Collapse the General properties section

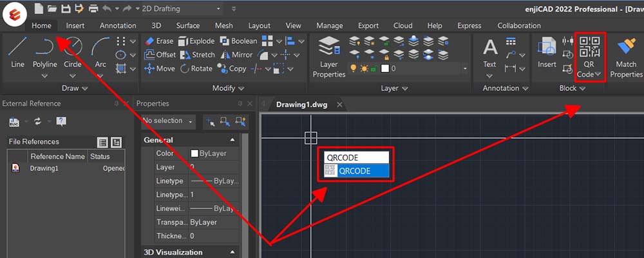[x=232, y=140]
